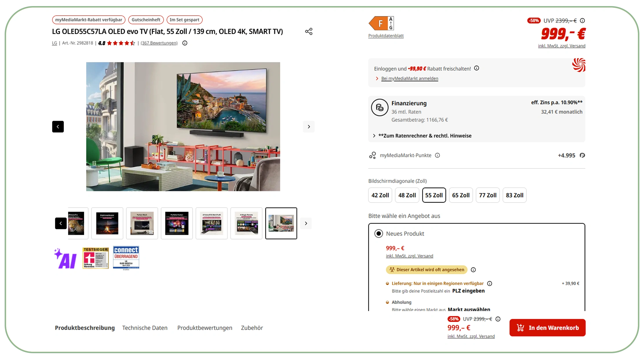Open the 367 Bewertungen reviews link
Viewport: 644px width, 359px height.
click(x=159, y=43)
